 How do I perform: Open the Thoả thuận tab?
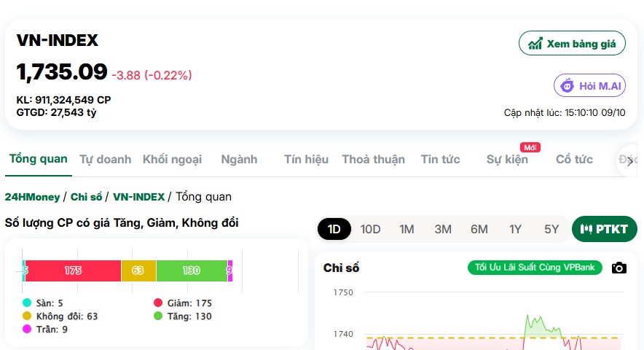click(x=373, y=159)
